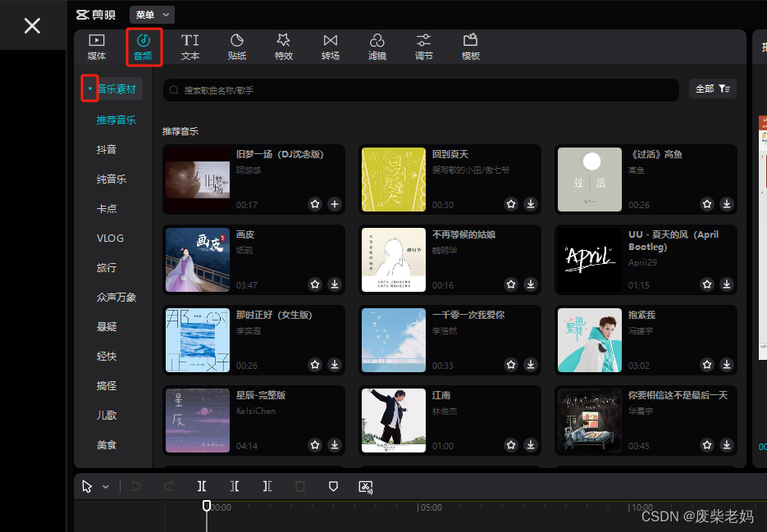Open the 文本 text tab

[189, 47]
